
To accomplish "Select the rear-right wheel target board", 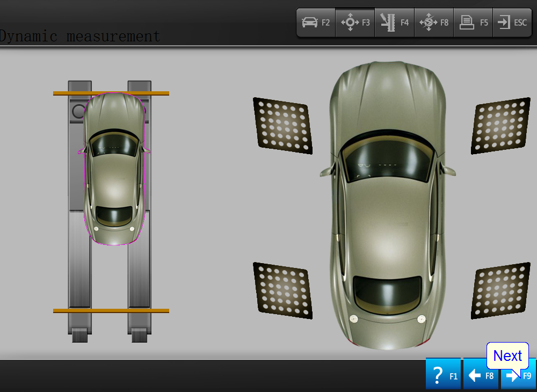I will [x=500, y=291].
